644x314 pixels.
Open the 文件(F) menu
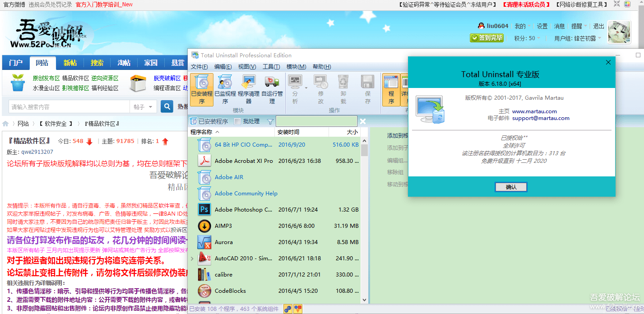199,67
